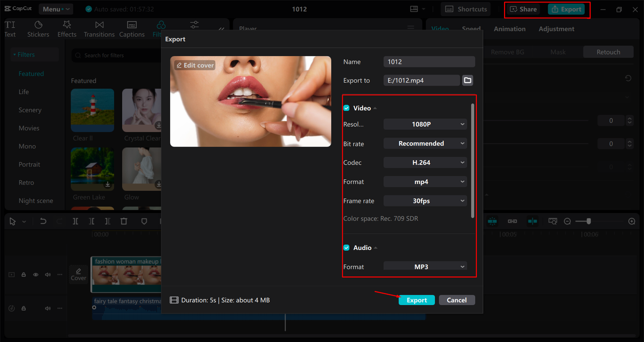Open the Codec H.264 dropdown
Viewport: 644px width, 342px height.
click(425, 163)
